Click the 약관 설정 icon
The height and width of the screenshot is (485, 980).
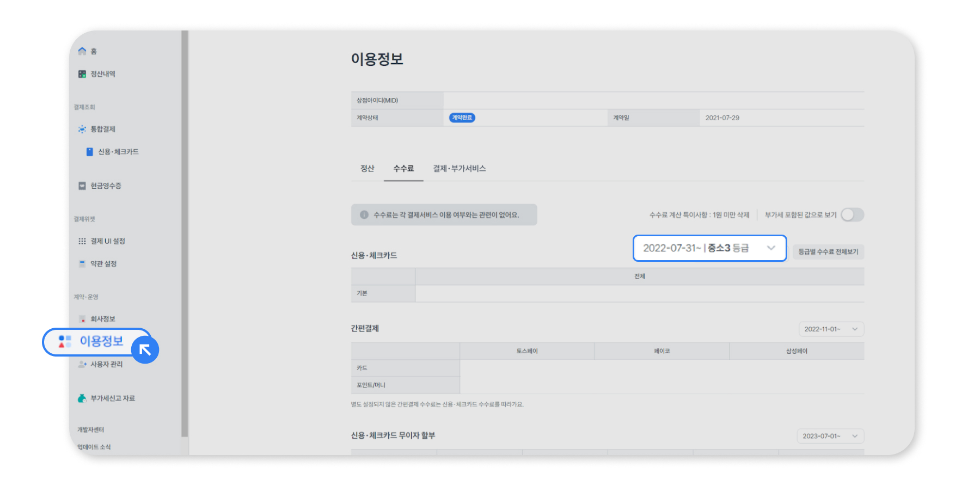82,263
